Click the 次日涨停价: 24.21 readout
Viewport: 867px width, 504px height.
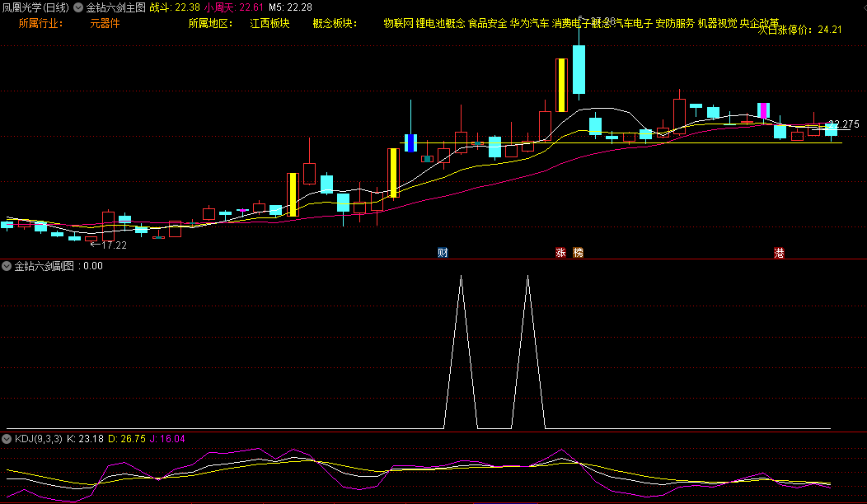(x=799, y=30)
